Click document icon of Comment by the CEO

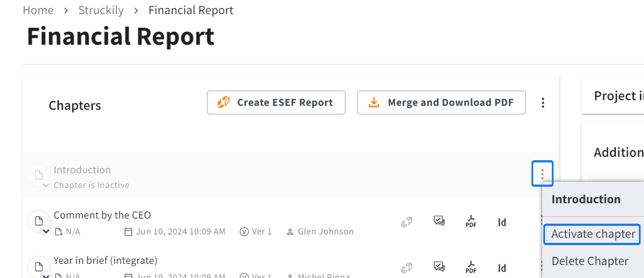point(38,221)
